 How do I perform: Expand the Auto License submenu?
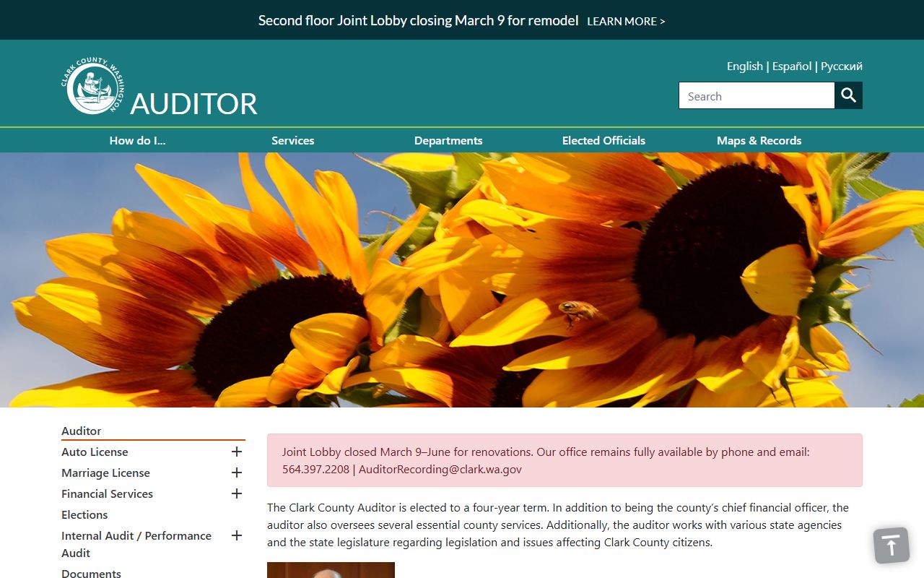(x=236, y=452)
